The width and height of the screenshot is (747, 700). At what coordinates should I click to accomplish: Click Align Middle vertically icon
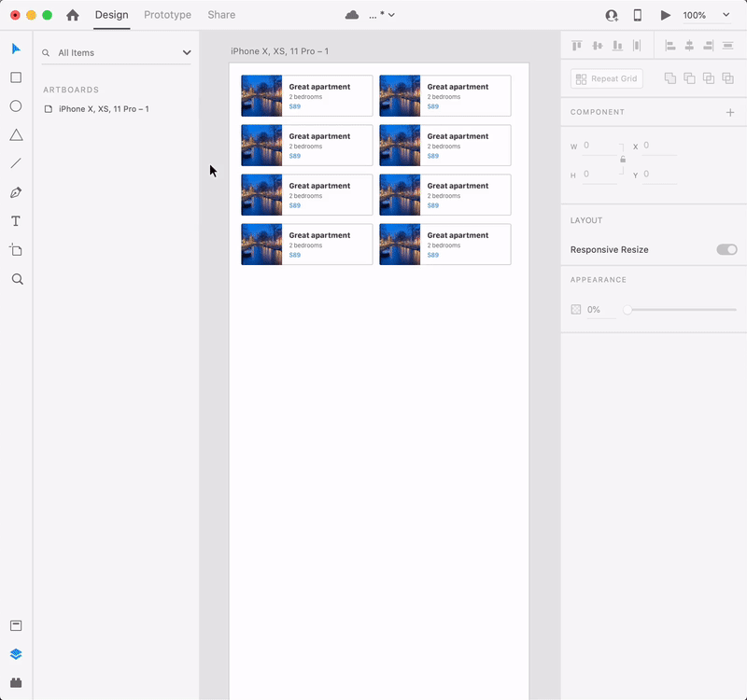point(598,46)
